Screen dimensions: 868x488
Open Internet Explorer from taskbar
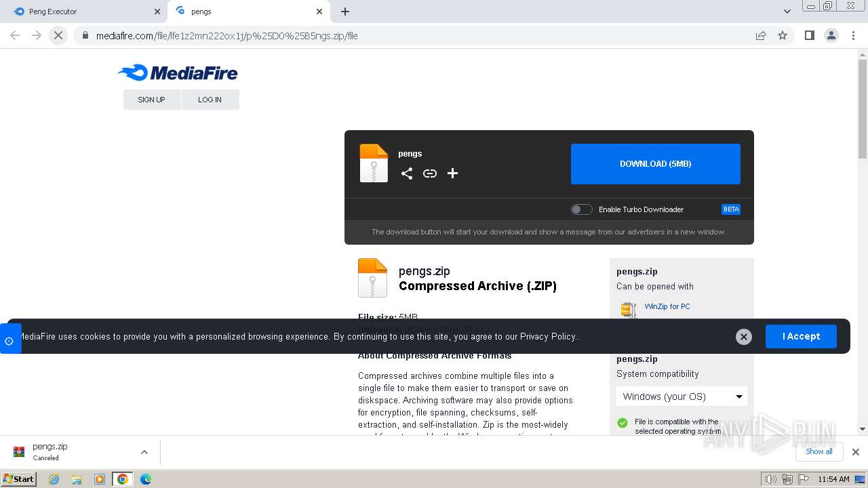click(54, 479)
